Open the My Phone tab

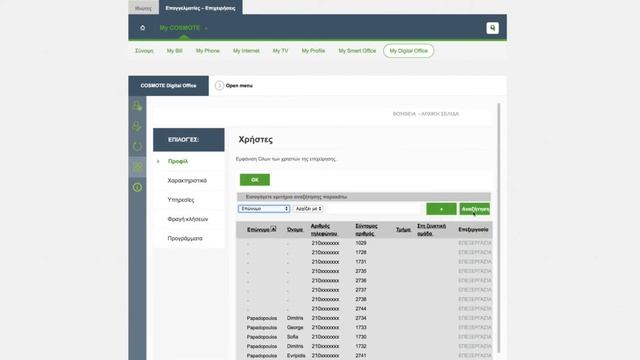tap(207, 51)
